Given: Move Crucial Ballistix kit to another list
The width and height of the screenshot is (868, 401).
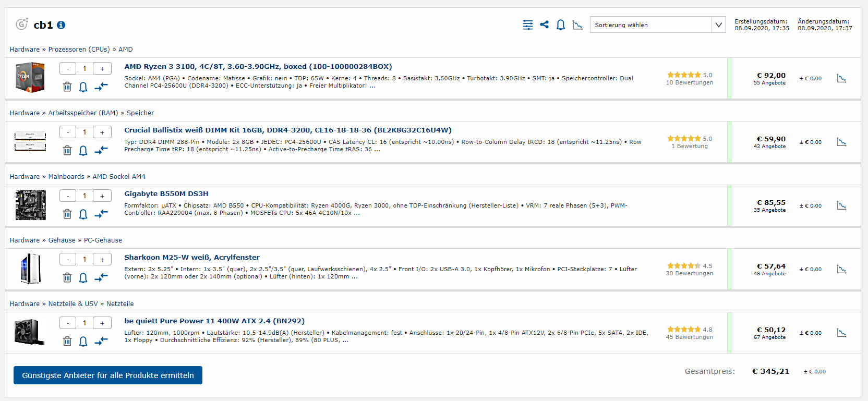Looking at the screenshot, I should pyautogui.click(x=101, y=150).
